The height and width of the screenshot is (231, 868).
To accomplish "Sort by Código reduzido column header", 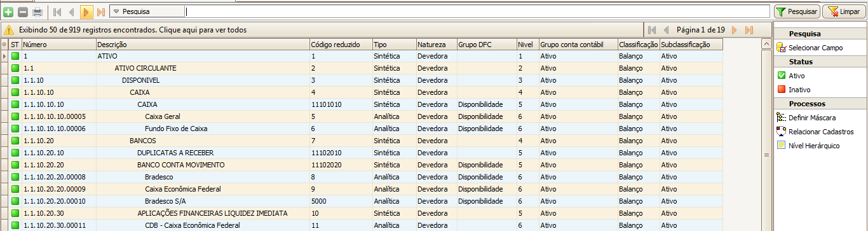I will click(341, 45).
